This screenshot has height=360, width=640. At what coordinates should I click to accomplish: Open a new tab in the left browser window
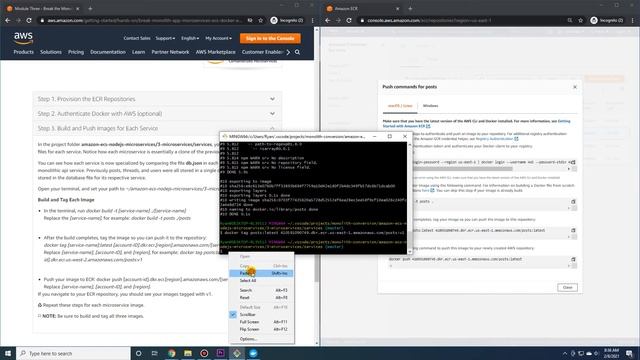coord(90,9)
